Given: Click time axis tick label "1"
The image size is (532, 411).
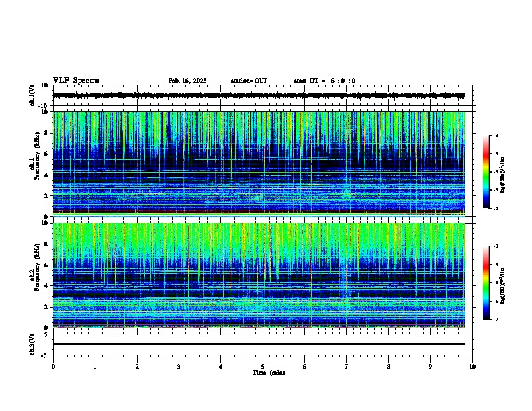Looking at the screenshot, I should [x=95, y=367].
